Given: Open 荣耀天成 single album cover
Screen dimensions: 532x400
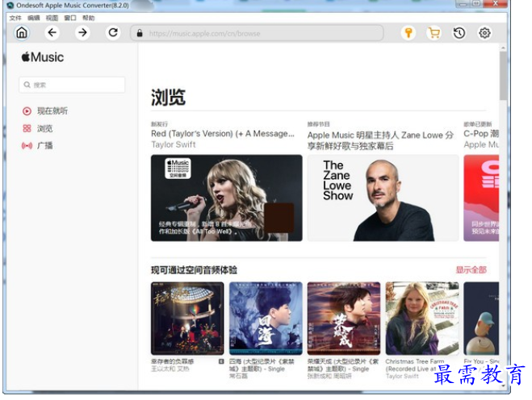Looking at the screenshot, I should [x=344, y=319].
